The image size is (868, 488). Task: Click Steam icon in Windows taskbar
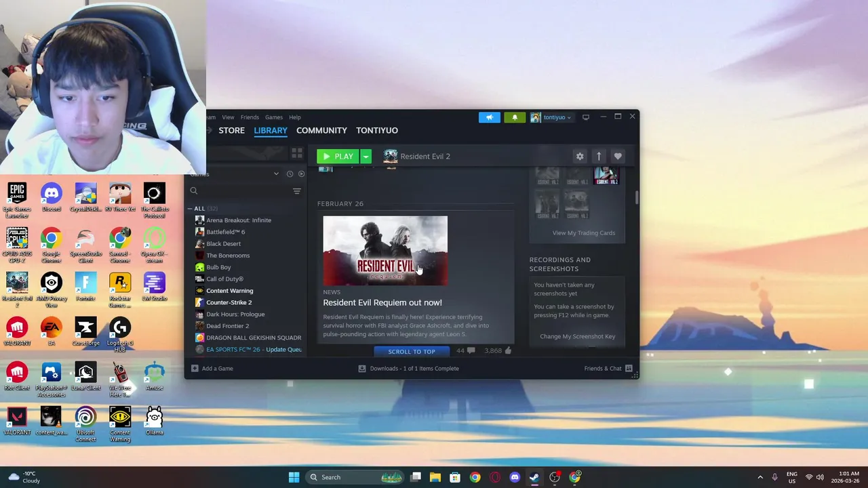coord(534,477)
